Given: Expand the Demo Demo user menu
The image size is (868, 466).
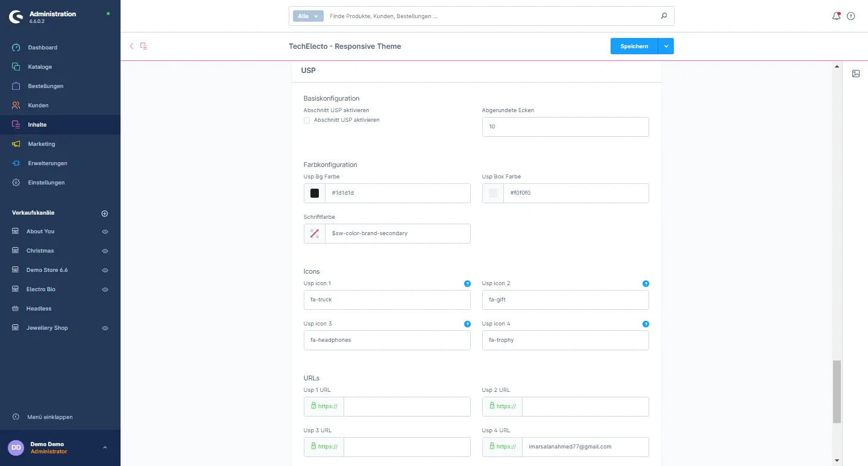Looking at the screenshot, I should (105, 447).
